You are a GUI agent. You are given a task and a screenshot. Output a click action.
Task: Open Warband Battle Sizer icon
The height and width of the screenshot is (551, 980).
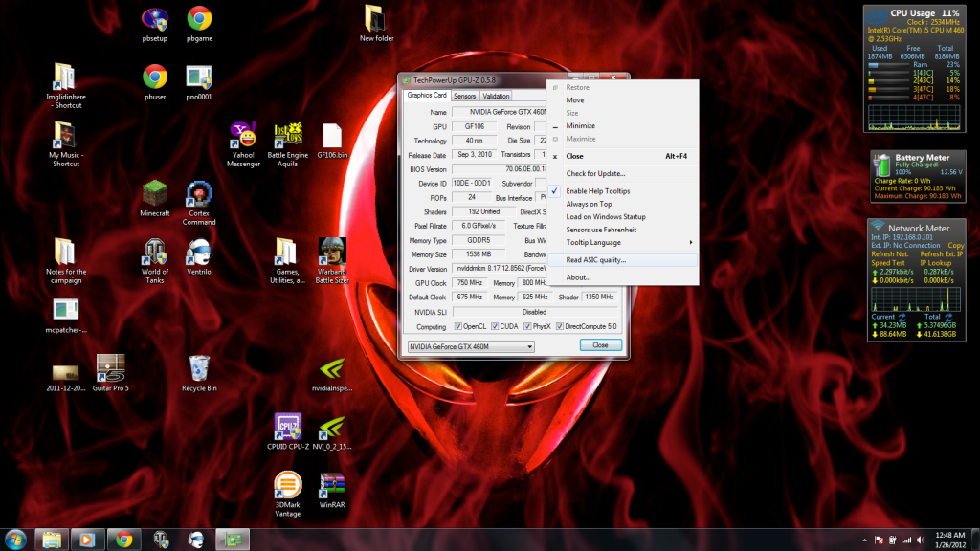[332, 262]
